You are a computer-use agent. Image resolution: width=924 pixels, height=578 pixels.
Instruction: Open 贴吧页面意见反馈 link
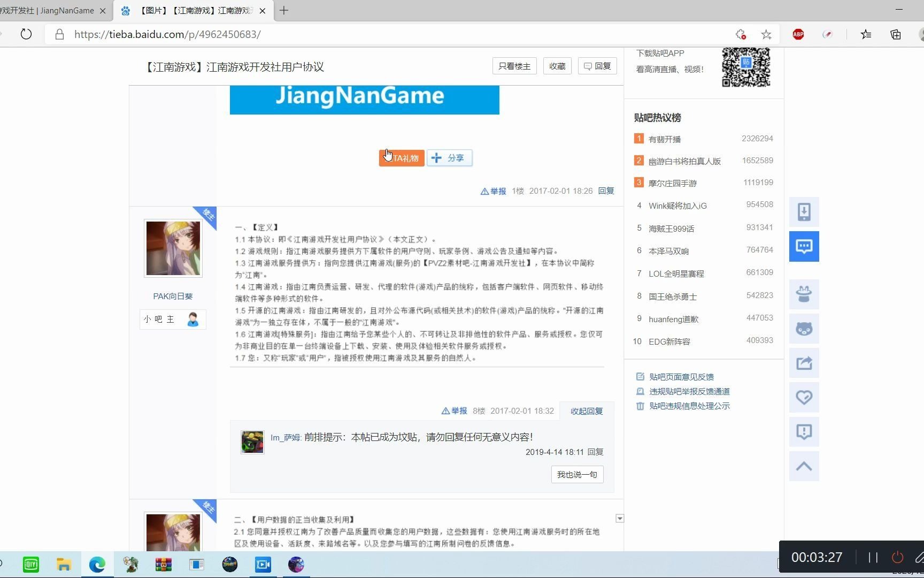click(681, 377)
